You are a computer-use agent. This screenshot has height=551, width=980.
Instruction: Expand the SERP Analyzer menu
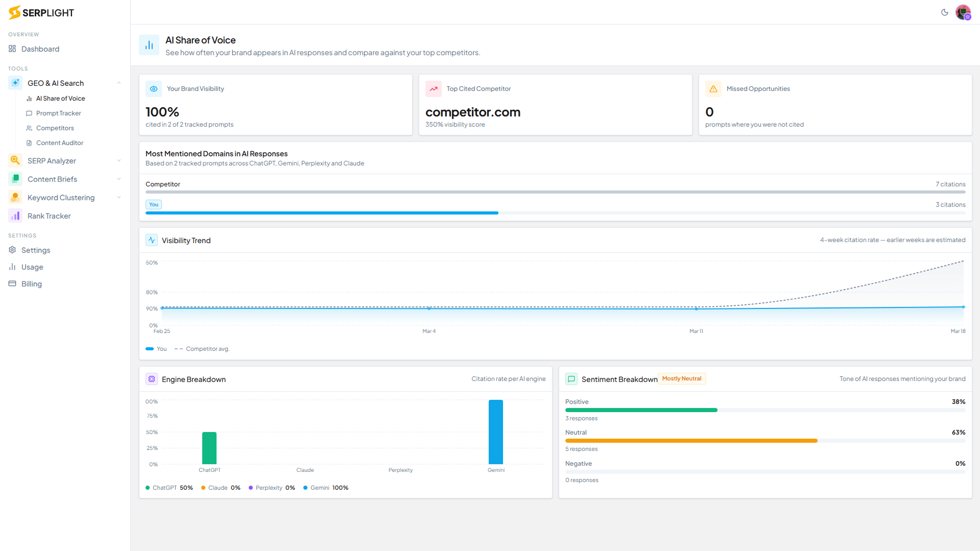[119, 161]
